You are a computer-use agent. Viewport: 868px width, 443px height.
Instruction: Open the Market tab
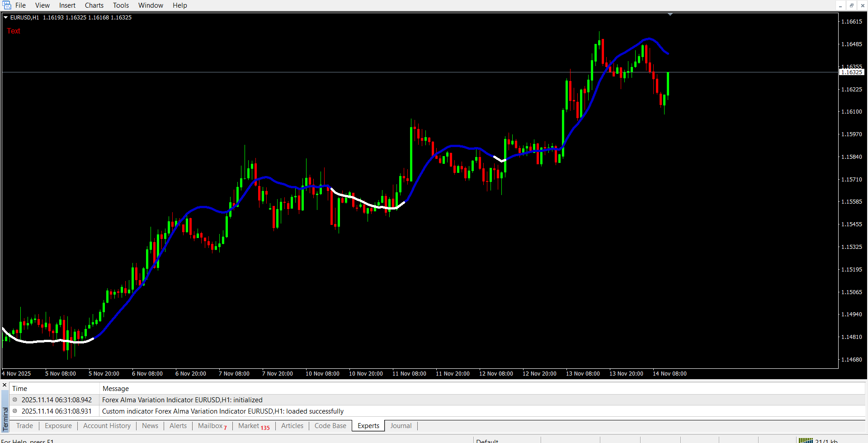[253, 426]
